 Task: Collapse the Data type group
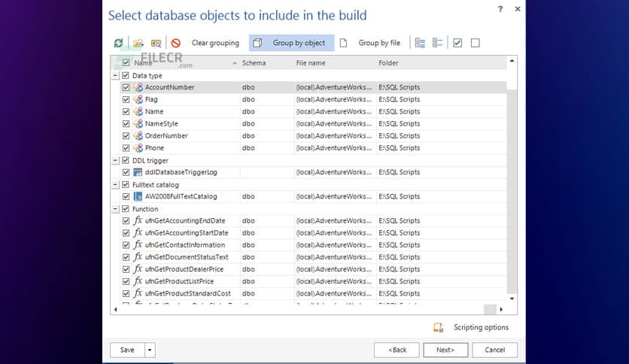pyautogui.click(x=115, y=75)
